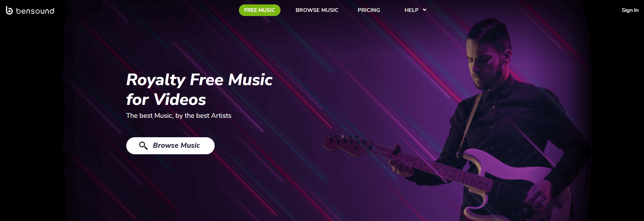The height and width of the screenshot is (221, 644).
Task: Click the magnifying glass in Browse Music button
Action: [143, 146]
